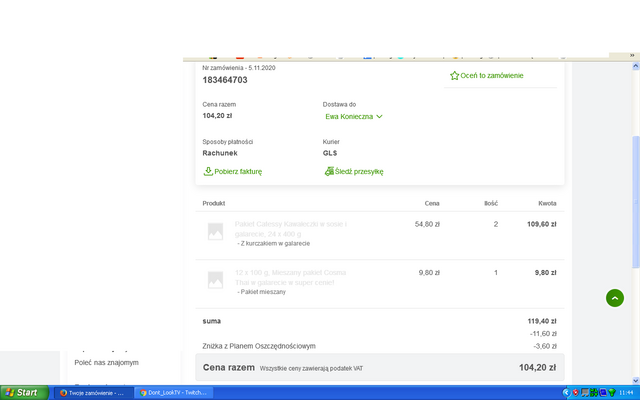The width and height of the screenshot is (640, 400).
Task: Open the Windows Start menu
Action: click(x=24, y=393)
